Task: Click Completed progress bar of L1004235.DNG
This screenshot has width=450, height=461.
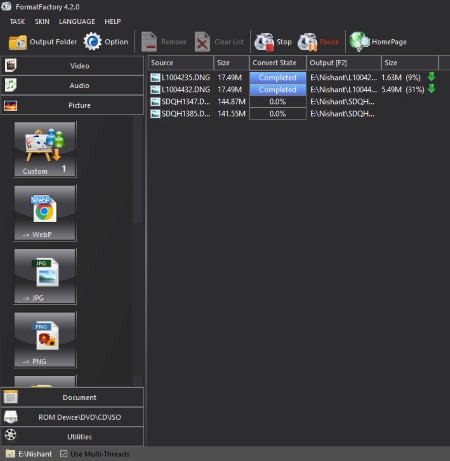Action: [x=278, y=77]
